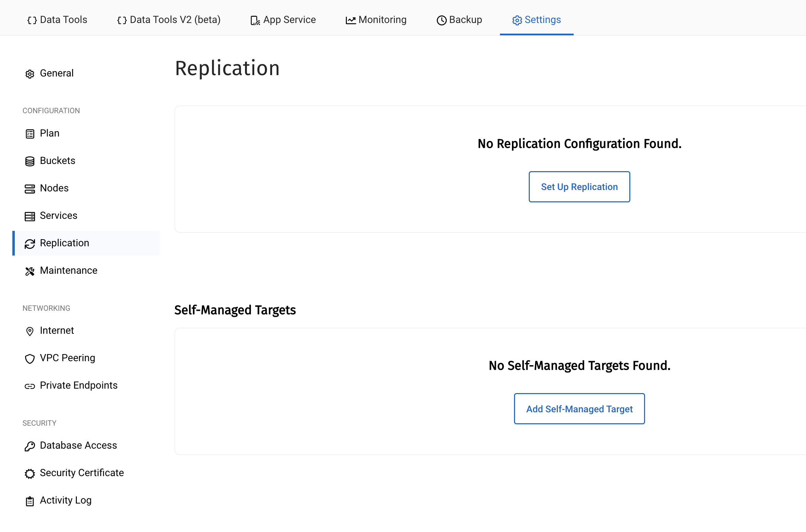Click the App Service device icon
Screen dimensions: 806x532
pos(255,20)
